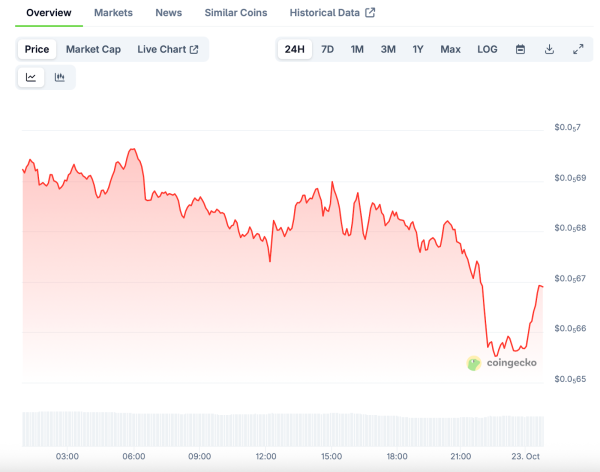Switch to candlestick chart icon

pos(60,77)
